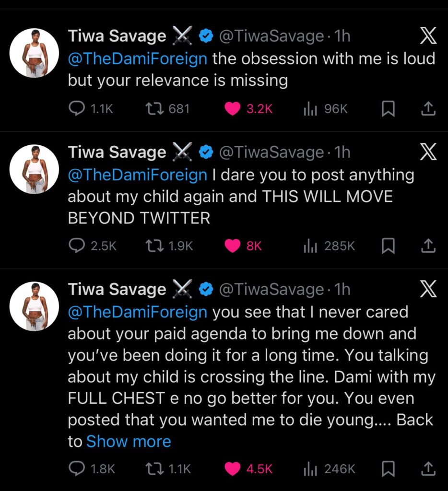This screenshot has width=448, height=491.
Task: Click the X logo on the third tweet
Action: pyautogui.click(x=428, y=289)
